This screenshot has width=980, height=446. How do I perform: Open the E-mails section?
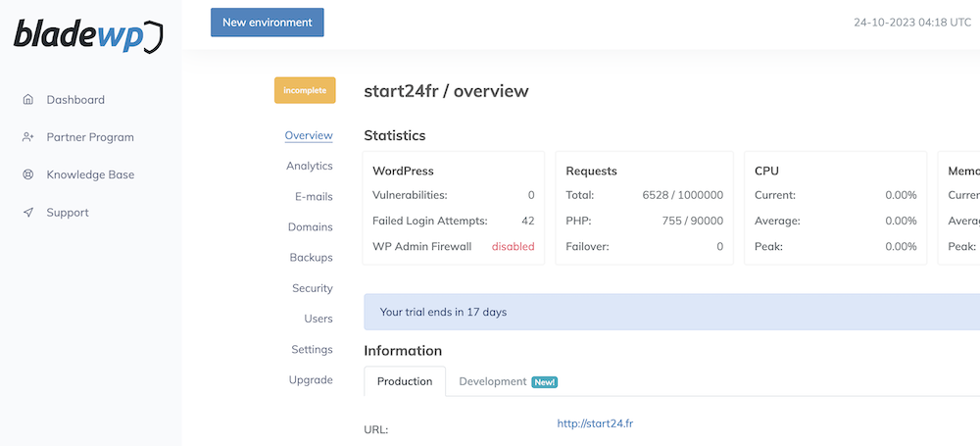313,196
